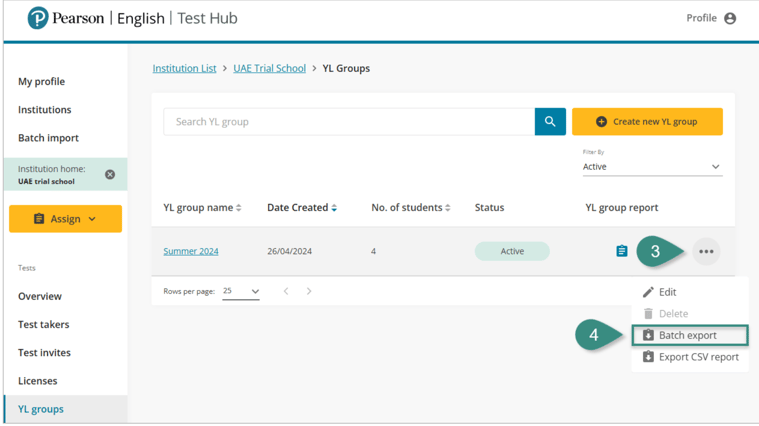Open the three-dot actions menu
This screenshot has height=426, width=759.
click(706, 252)
